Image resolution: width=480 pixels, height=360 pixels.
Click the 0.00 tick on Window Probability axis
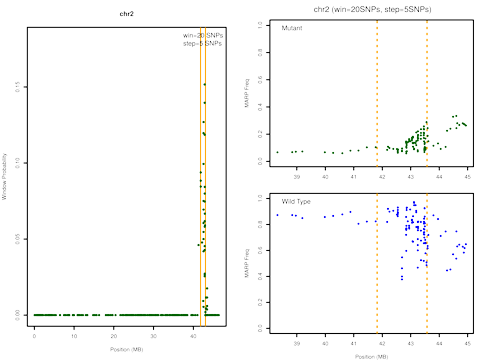(18, 315)
